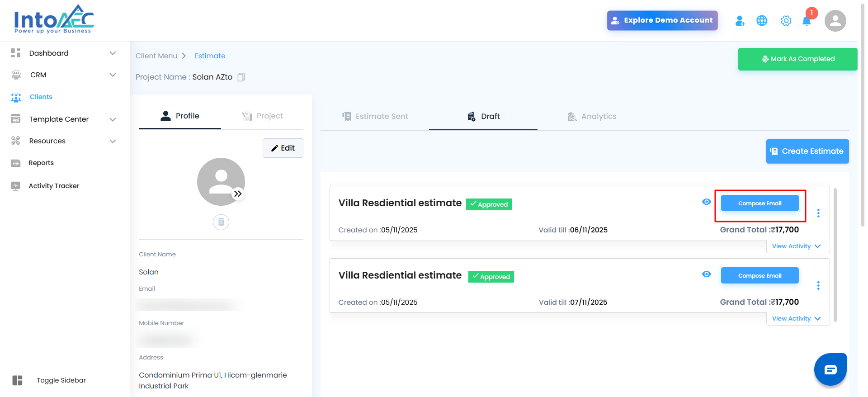Open the chat support bubble
This screenshot has height=397, width=868.
[x=830, y=369]
